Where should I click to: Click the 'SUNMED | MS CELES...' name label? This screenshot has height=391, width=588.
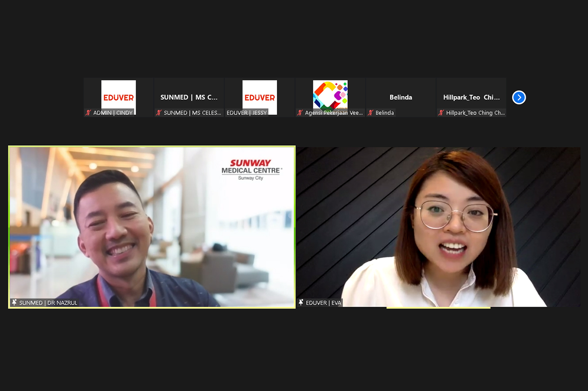pos(192,112)
